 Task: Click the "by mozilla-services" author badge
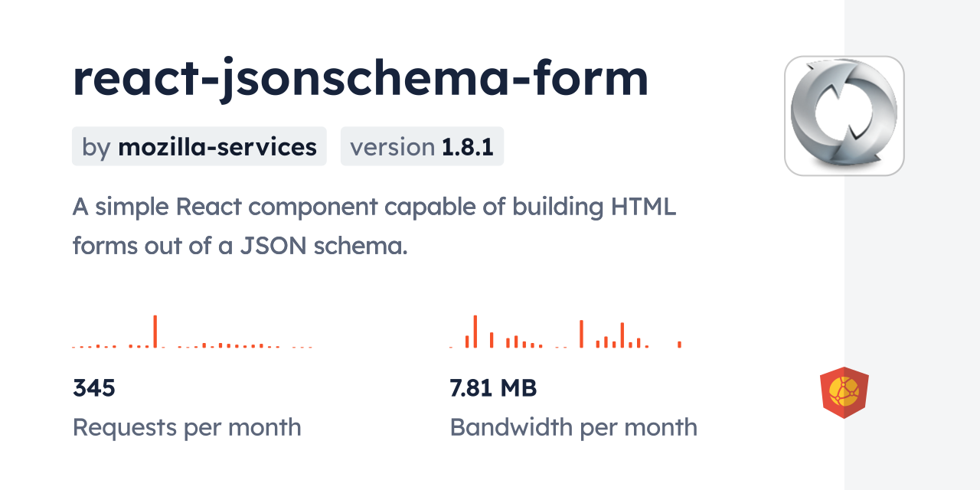tap(199, 147)
